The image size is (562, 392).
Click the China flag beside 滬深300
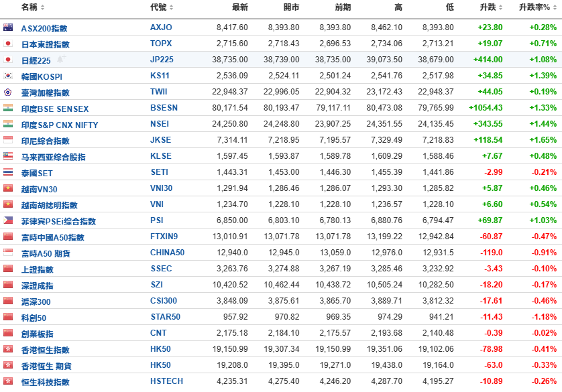tap(8, 301)
